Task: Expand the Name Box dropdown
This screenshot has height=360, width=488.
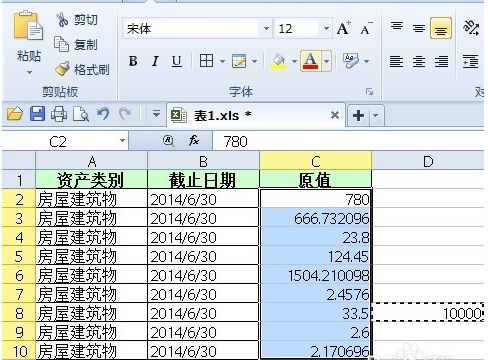Action: (122, 141)
